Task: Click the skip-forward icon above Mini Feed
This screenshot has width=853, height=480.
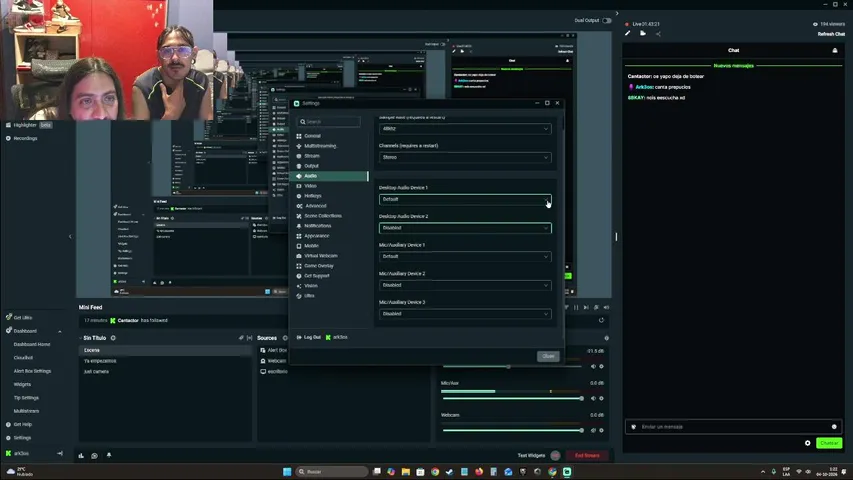Action: coord(586,307)
